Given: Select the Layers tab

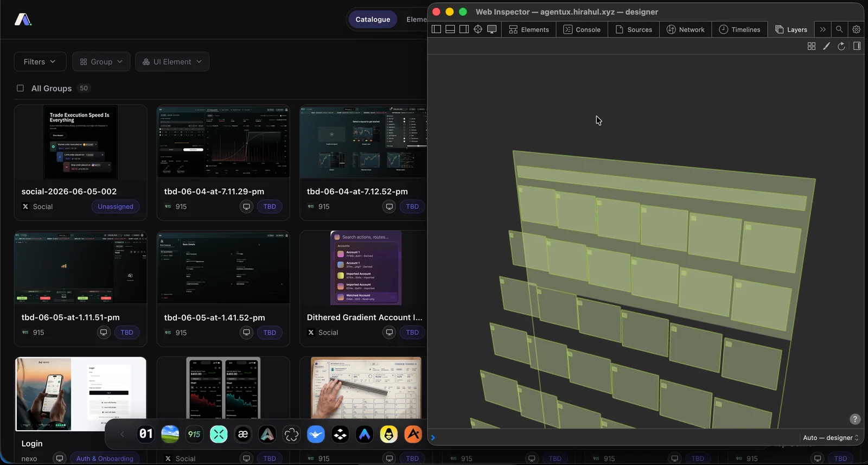Looking at the screenshot, I should point(792,29).
